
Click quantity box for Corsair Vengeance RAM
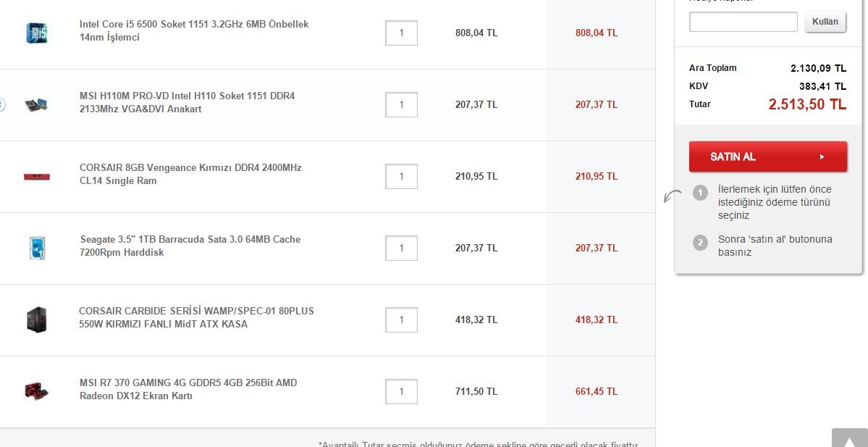[x=401, y=176]
